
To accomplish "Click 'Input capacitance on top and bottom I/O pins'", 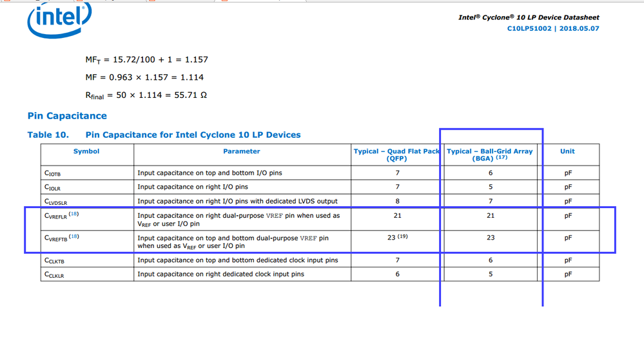I will pyautogui.click(x=210, y=173).
